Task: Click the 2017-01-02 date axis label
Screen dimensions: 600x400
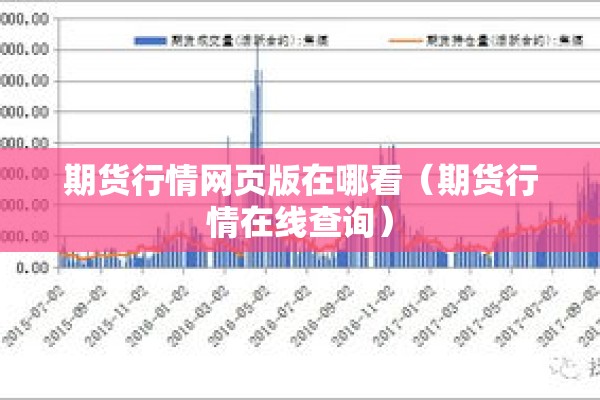Action: point(404,317)
